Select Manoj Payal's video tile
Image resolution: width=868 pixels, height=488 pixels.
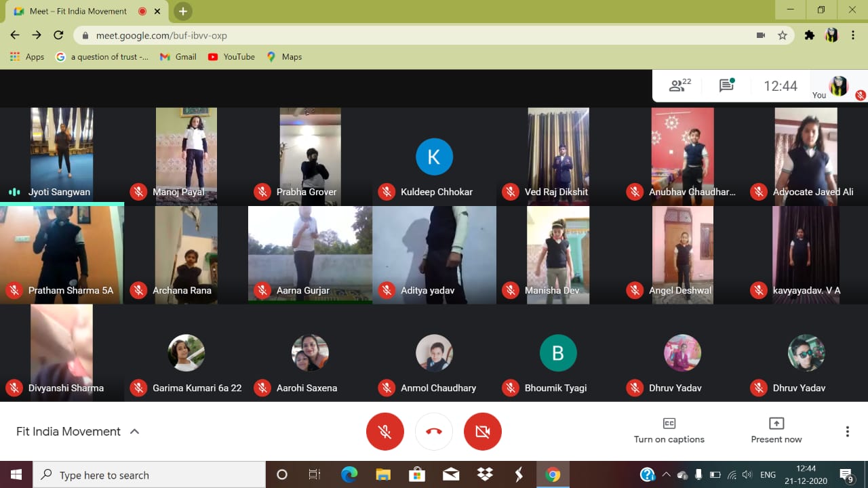tap(186, 157)
